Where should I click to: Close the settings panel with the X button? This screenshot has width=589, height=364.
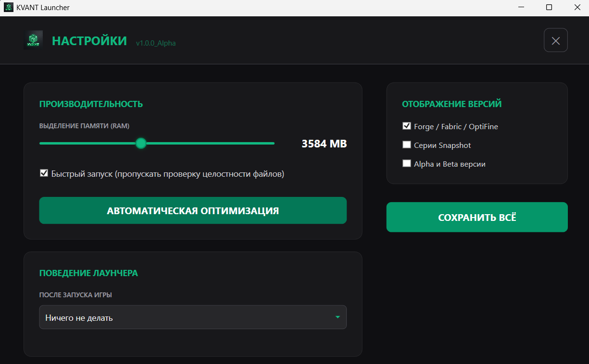click(x=555, y=40)
